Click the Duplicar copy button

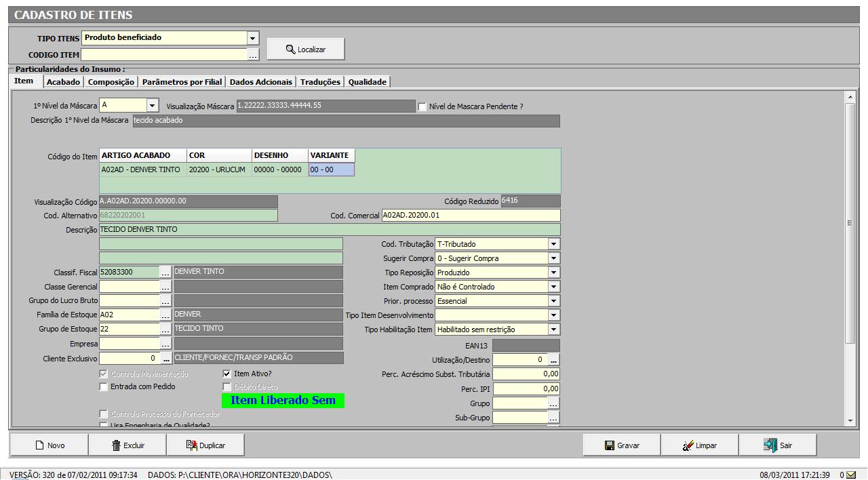click(x=205, y=445)
